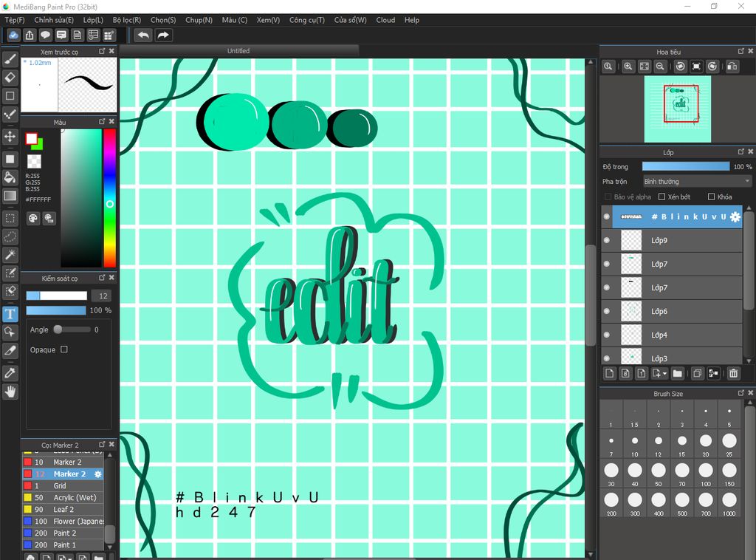Open the Chỉnh sửa(E) menu
This screenshot has width=756, height=560.
54,20
